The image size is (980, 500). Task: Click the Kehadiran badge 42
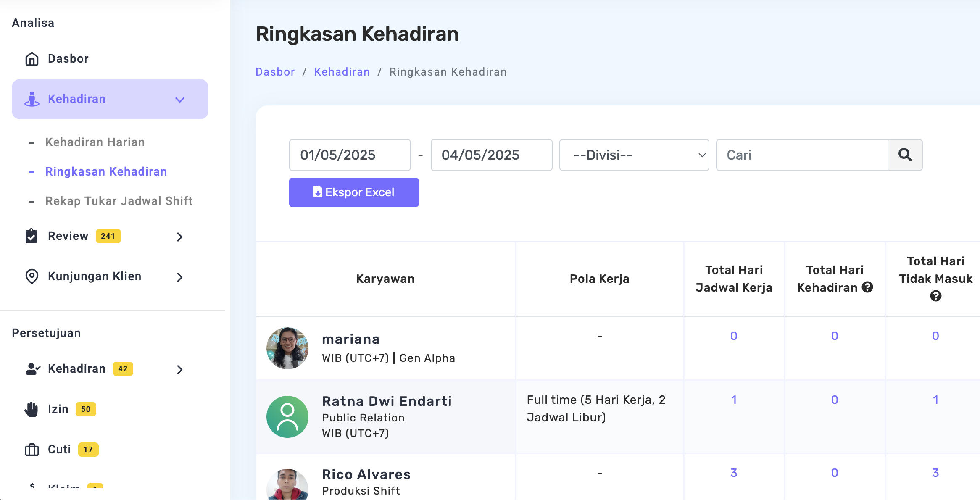coord(123,369)
